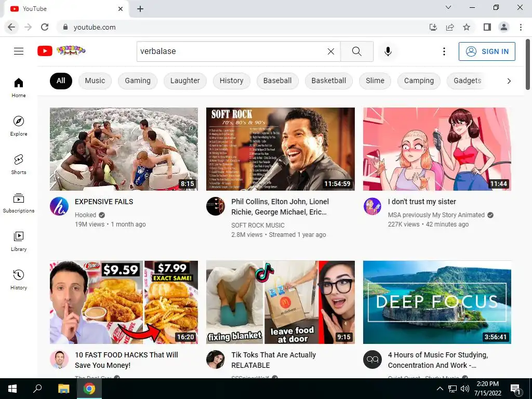Open the DEEP FOCUS thumbnail
532x399 pixels.
click(x=437, y=302)
